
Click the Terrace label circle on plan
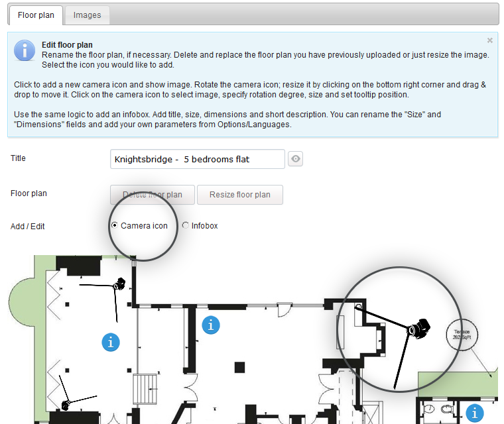coord(462,335)
